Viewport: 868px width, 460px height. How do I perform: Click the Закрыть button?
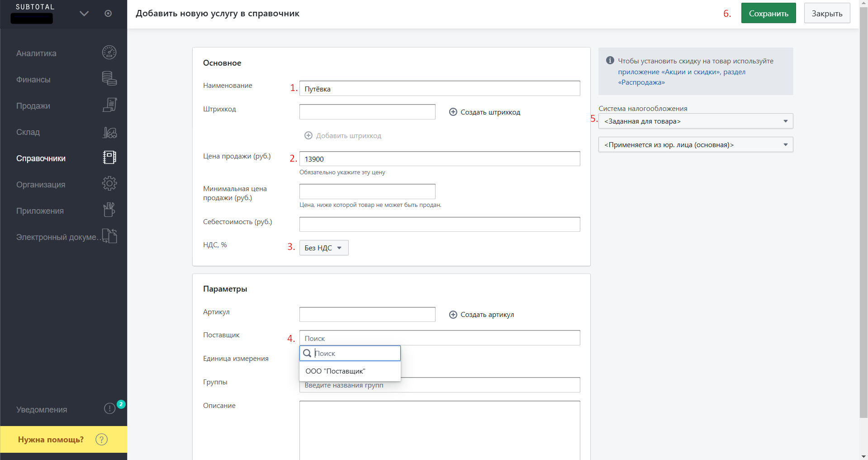point(827,13)
